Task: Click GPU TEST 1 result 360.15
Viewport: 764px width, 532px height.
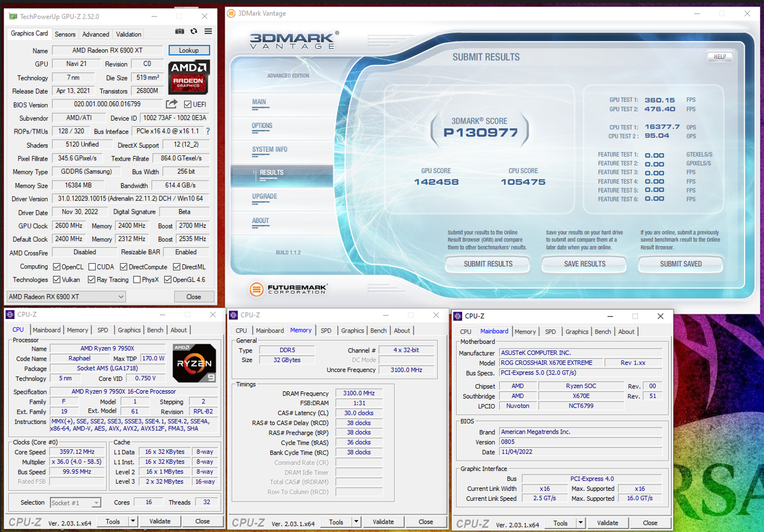Action: [660, 100]
